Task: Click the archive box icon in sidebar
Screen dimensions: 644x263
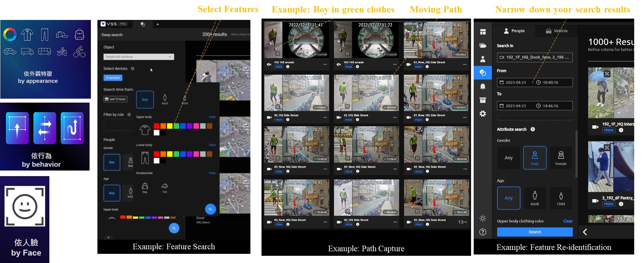Action: click(x=483, y=100)
